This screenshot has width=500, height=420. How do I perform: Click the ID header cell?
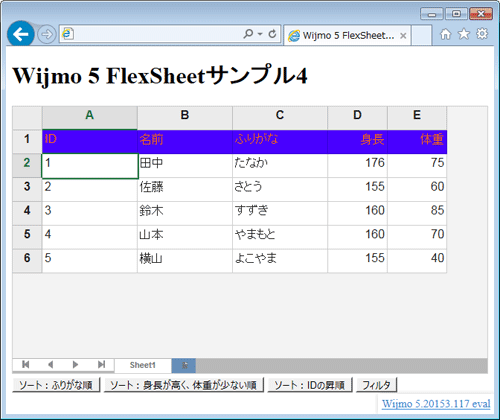point(90,142)
